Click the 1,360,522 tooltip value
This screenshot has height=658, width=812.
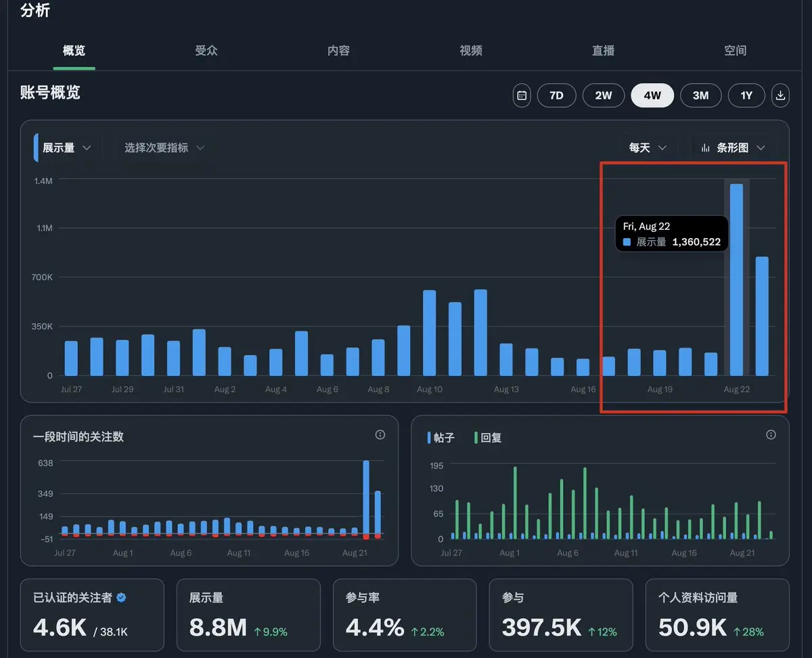pos(696,241)
